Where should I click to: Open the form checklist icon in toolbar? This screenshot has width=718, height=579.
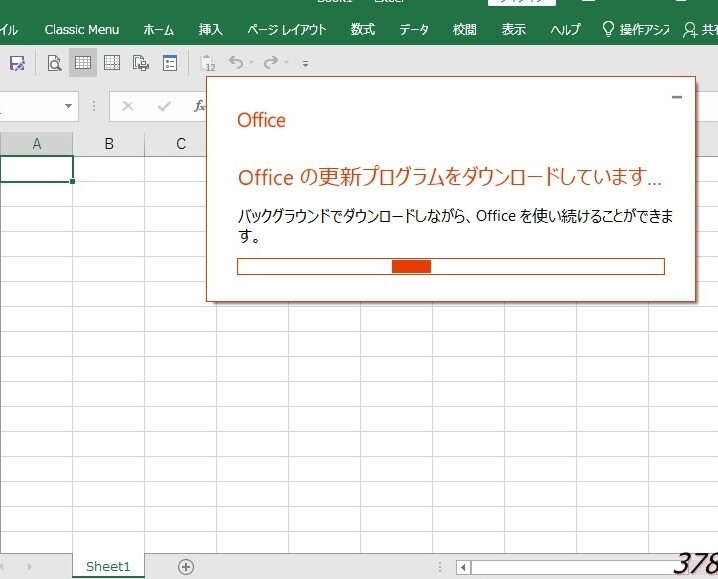(x=170, y=63)
